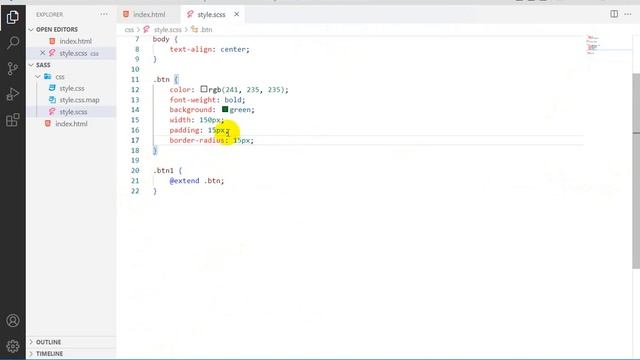Click the editor vertical scrollbar

pos(636,171)
